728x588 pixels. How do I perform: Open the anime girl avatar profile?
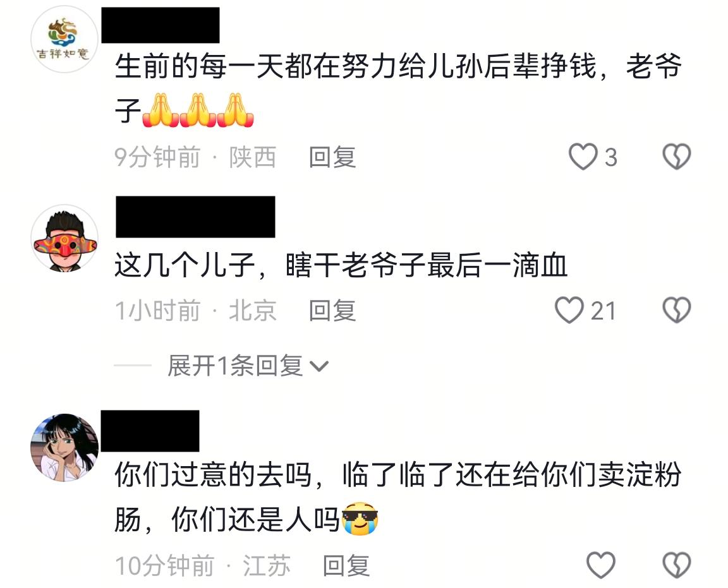(64, 447)
